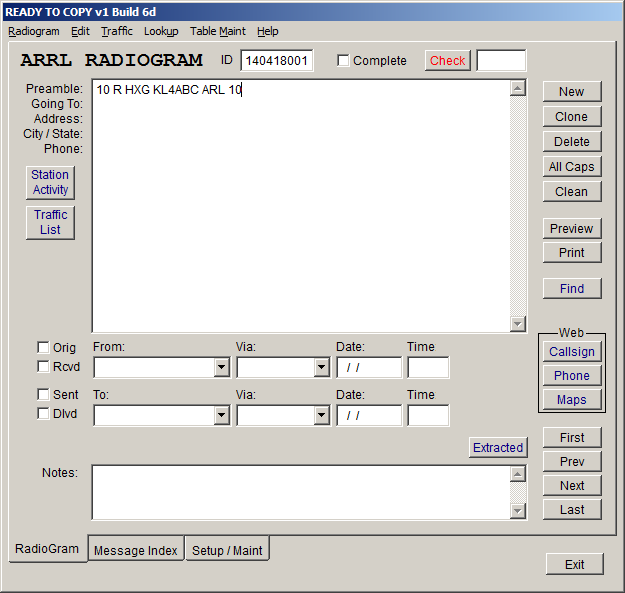
Task: Go to the Last radiogram
Action: [572, 509]
